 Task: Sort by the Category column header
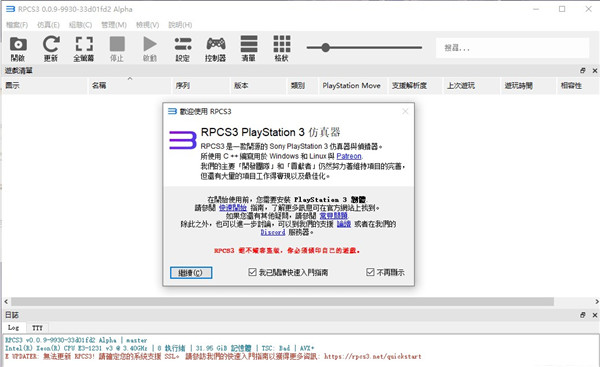click(302, 86)
